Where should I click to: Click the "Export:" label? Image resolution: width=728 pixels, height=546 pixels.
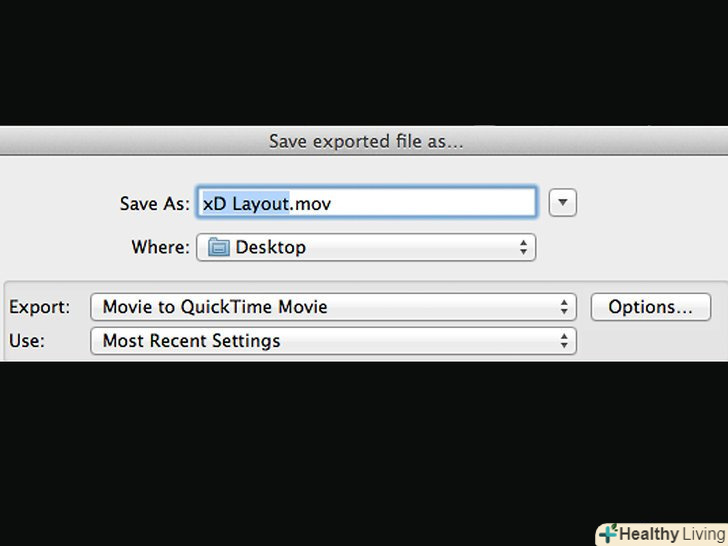(40, 307)
